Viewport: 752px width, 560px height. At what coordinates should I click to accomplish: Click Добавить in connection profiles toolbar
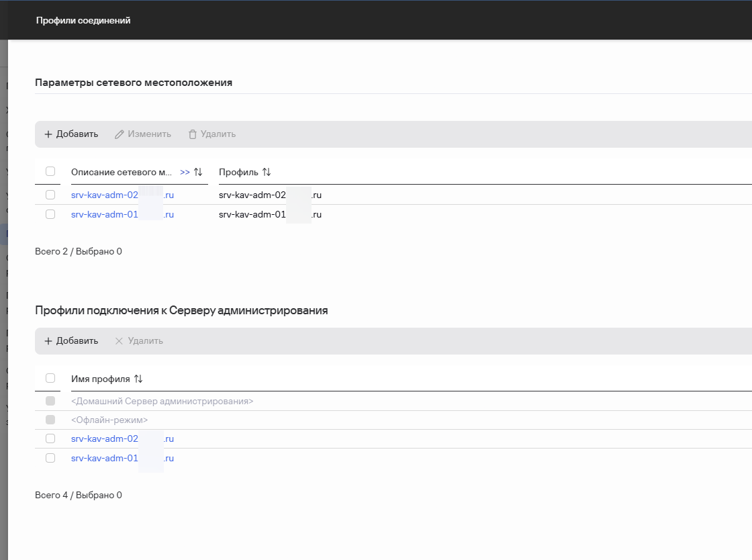pos(71,341)
